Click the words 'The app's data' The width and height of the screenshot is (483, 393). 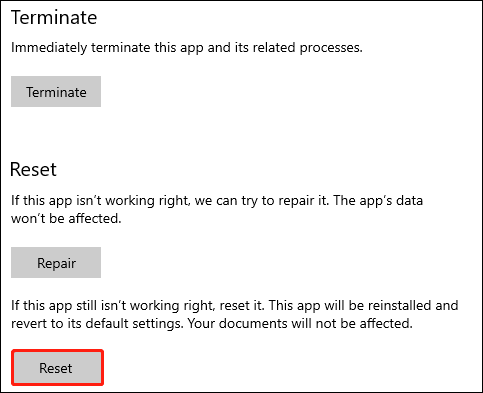(378, 201)
